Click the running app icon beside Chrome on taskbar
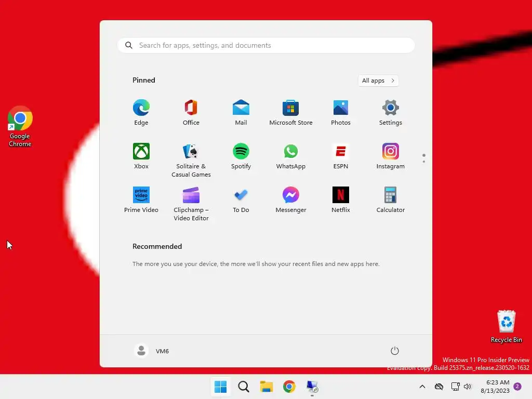Viewport: 532px width, 399px height. click(312, 387)
